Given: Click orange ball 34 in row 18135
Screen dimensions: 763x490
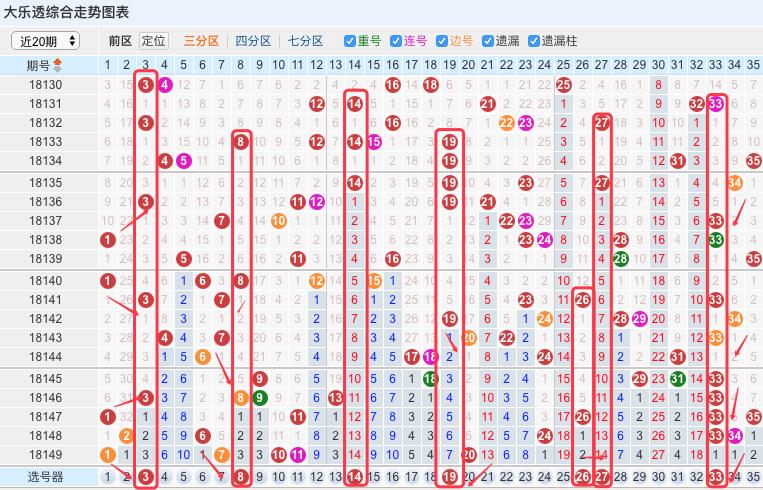Looking at the screenshot, I should coord(735,183).
